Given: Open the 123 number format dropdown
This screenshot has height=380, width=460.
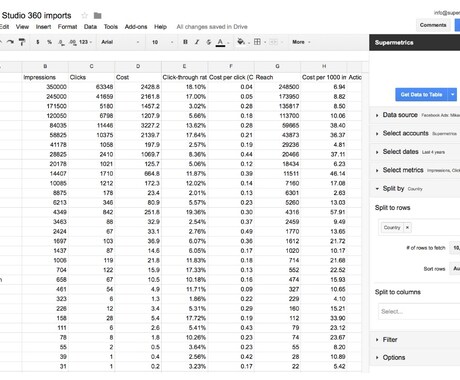Looking at the screenshot, I should point(85,42).
